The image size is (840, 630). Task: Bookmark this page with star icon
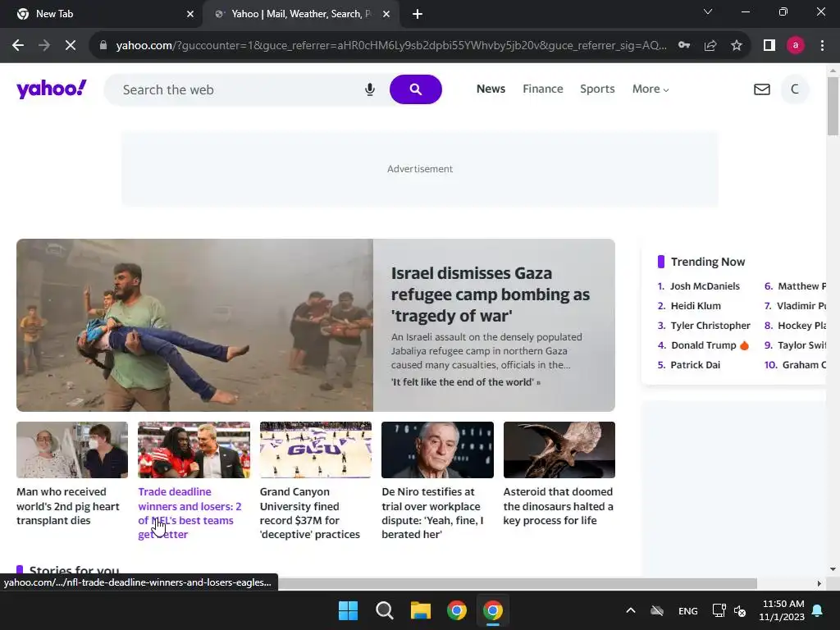tap(737, 46)
